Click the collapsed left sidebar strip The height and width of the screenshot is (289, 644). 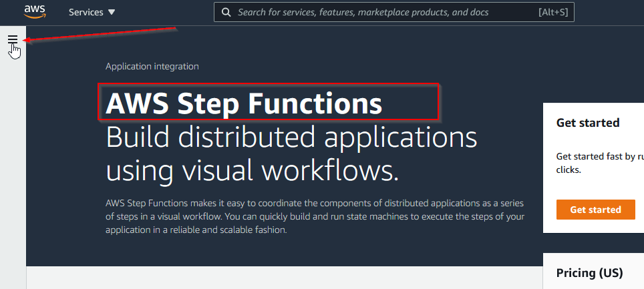click(x=13, y=167)
